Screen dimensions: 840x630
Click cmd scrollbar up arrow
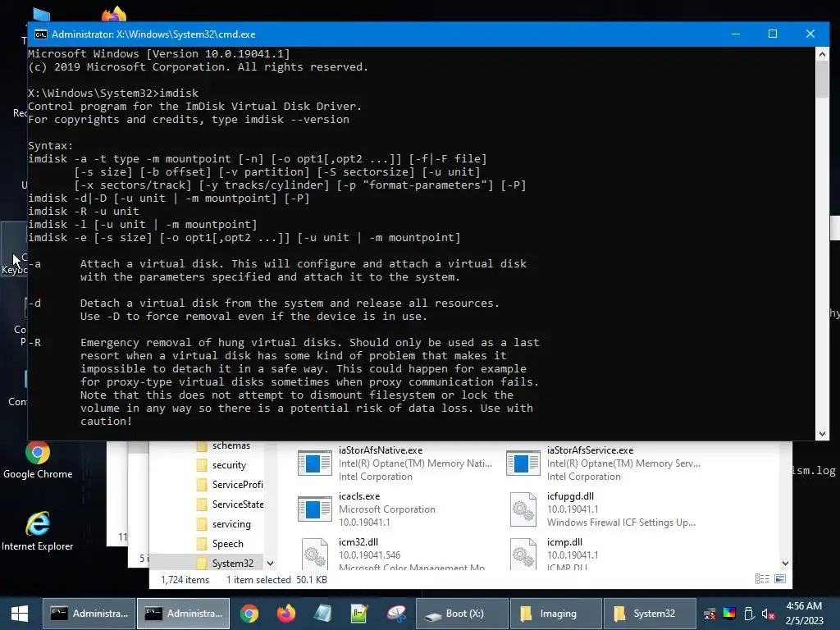822,53
